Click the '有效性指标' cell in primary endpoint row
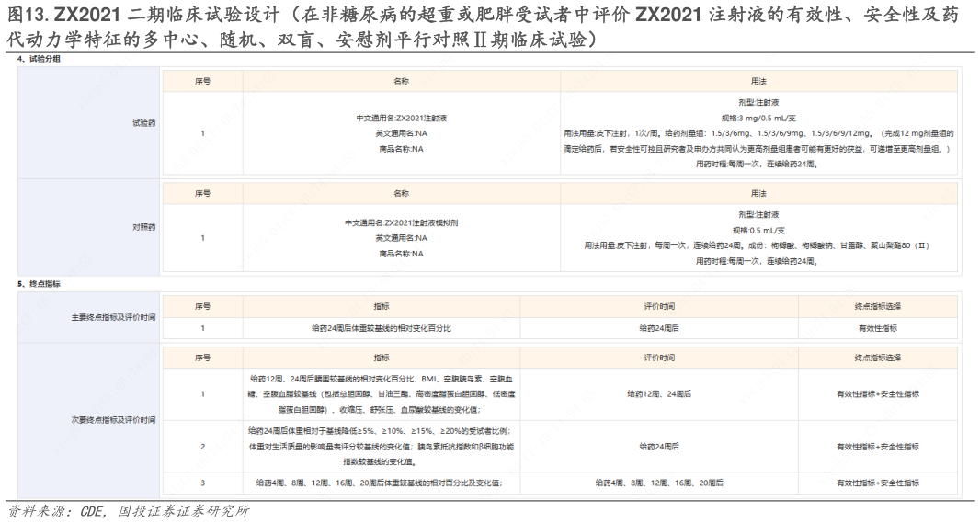 878,328
